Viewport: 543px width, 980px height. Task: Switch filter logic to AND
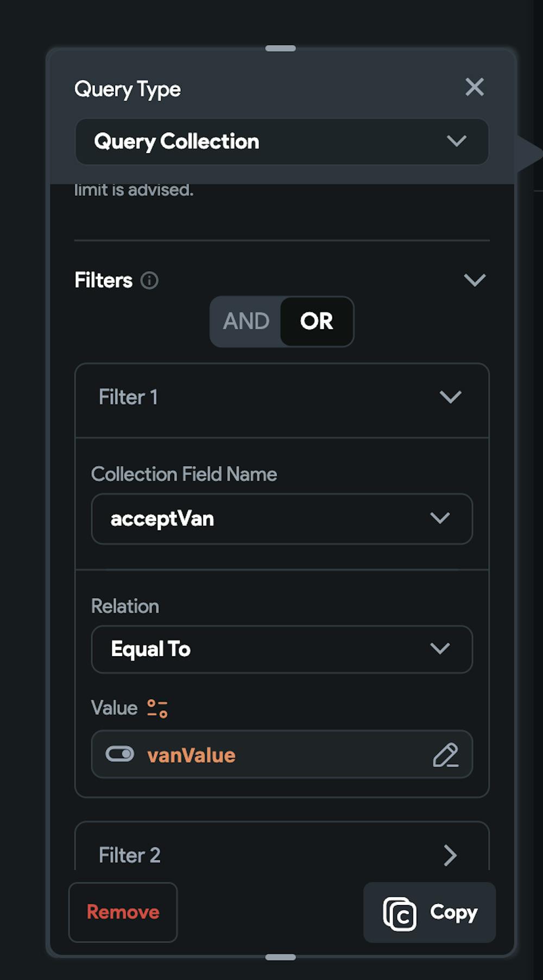click(246, 322)
